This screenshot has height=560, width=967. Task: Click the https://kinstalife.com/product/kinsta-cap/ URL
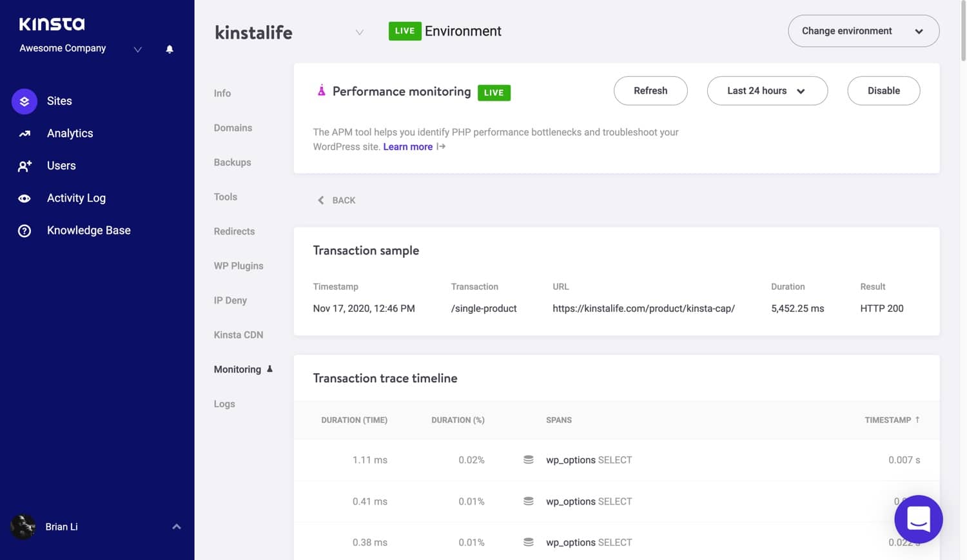point(643,309)
